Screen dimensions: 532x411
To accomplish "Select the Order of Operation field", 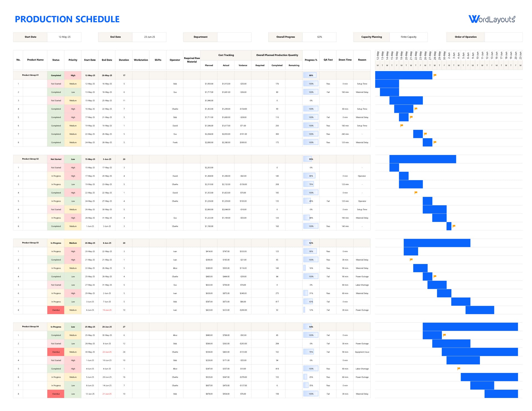I will click(504, 37).
